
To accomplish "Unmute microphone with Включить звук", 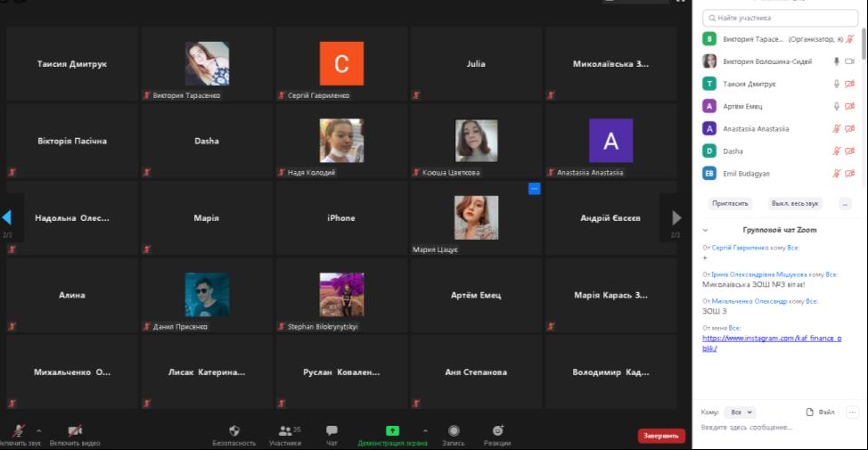I will click(x=18, y=430).
